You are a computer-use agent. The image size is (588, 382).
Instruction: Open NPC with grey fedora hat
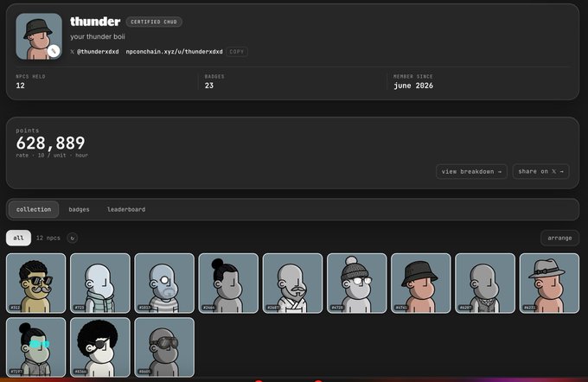coord(549,283)
